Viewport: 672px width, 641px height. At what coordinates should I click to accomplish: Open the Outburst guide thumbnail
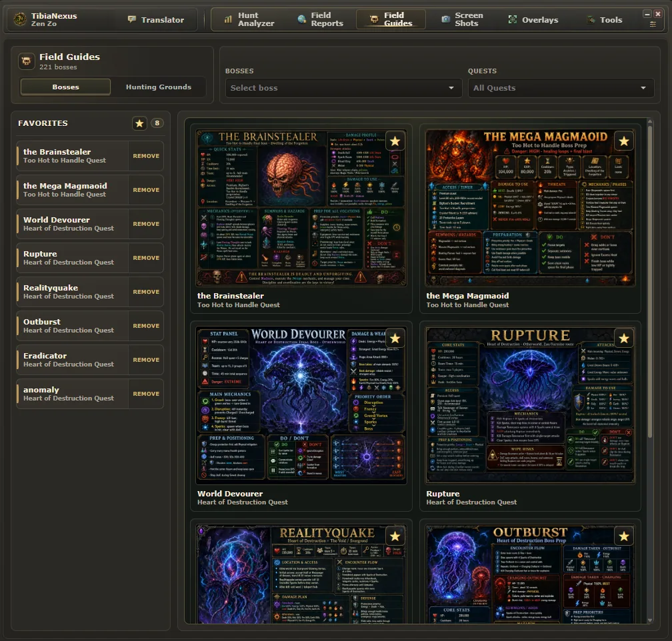[x=530, y=574]
